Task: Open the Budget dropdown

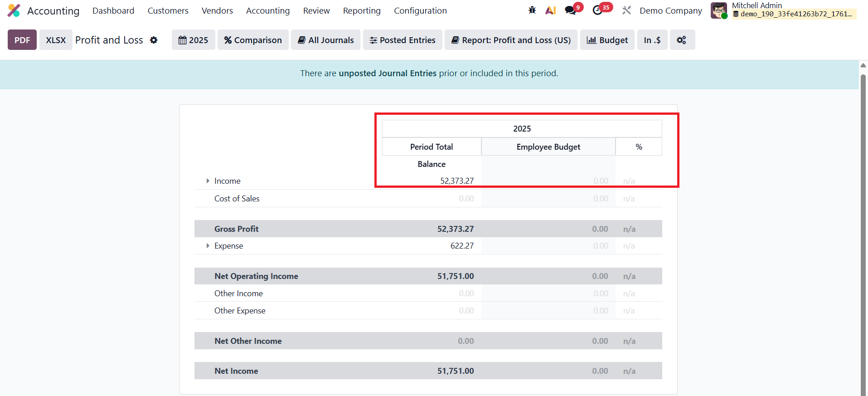Action: (607, 40)
